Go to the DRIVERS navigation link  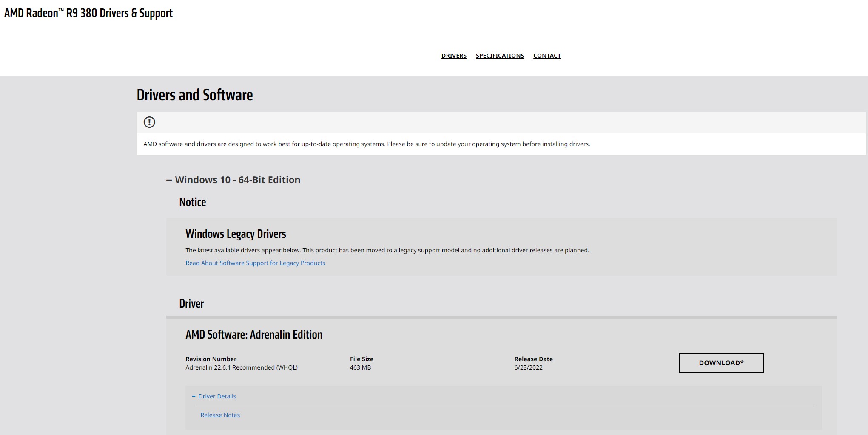pyautogui.click(x=454, y=56)
